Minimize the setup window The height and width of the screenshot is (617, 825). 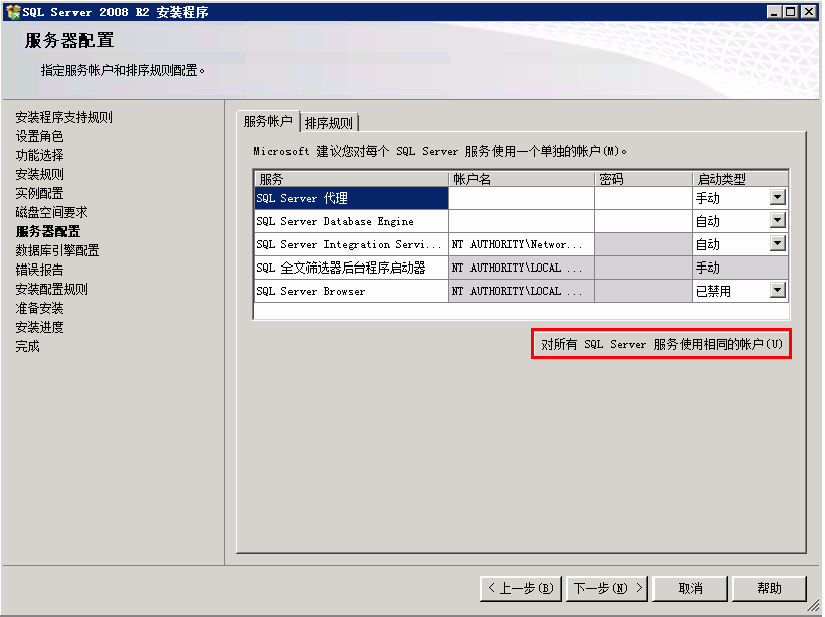click(x=773, y=12)
